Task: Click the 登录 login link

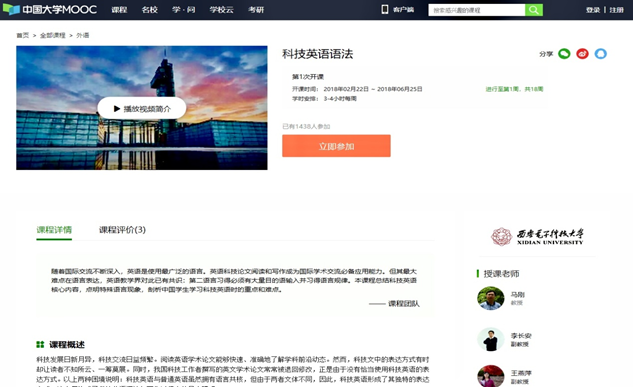Action: click(593, 10)
